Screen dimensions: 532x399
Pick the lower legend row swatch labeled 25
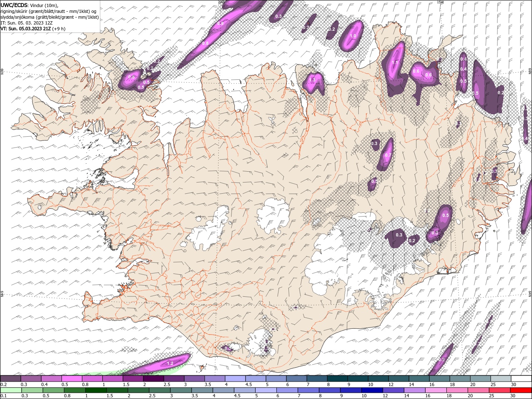point(499,390)
